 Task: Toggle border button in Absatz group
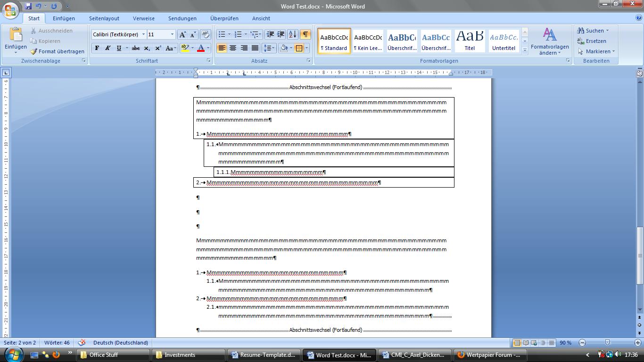tap(299, 48)
